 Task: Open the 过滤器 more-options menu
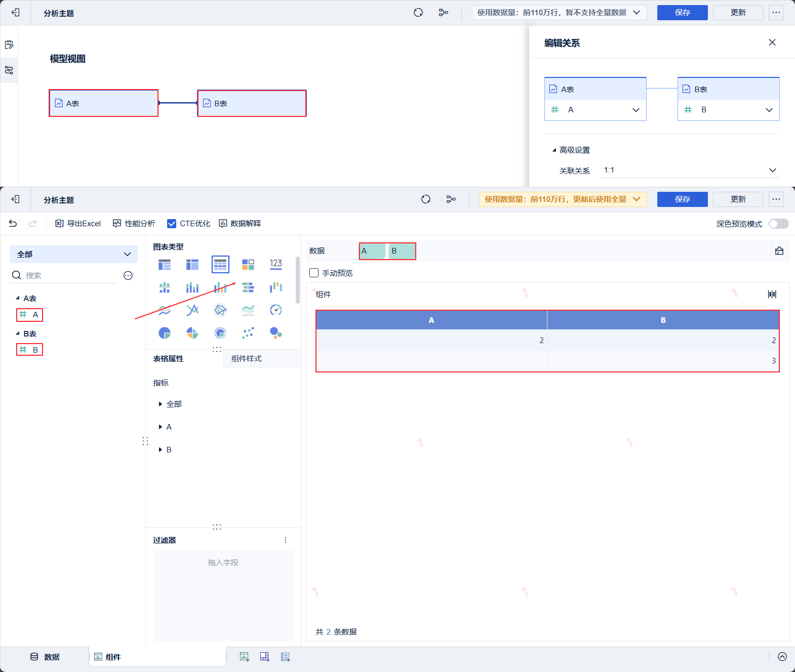tap(286, 540)
